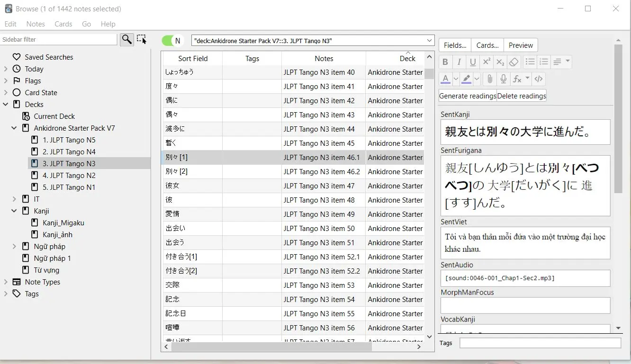Open the text color swatch

(446, 79)
